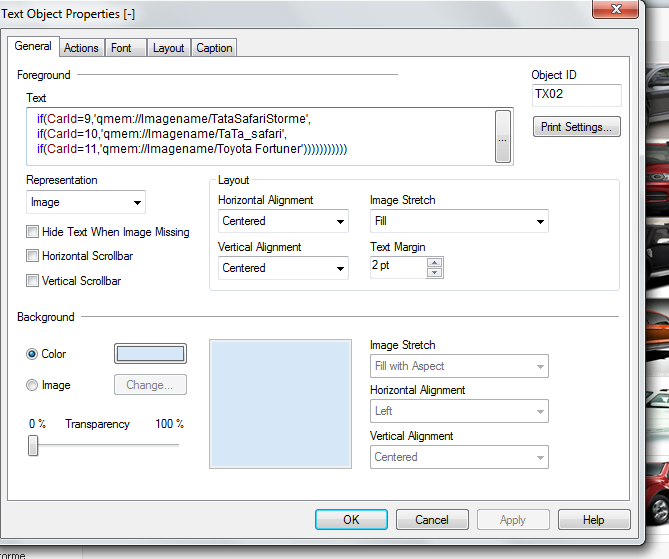This screenshot has height=559, width=669.
Task: Switch to the General tab
Action: click(x=33, y=46)
